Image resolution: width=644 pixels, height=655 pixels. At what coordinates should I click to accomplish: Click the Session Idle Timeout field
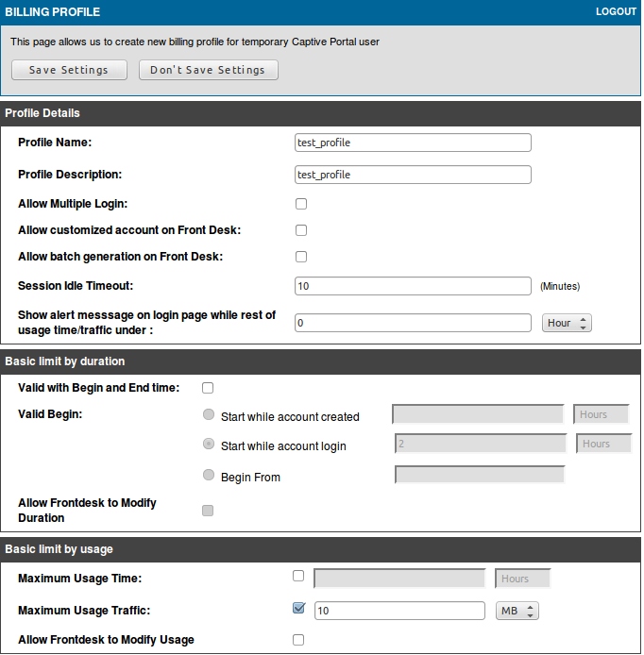[413, 286]
